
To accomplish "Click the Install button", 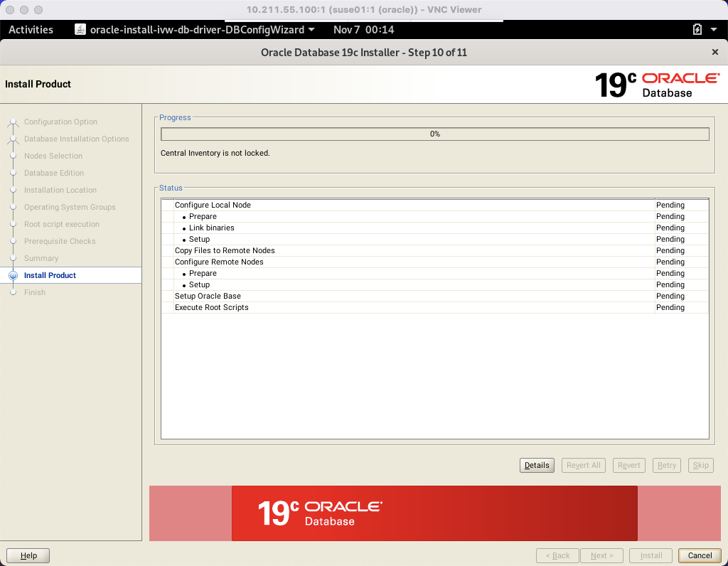I will (x=651, y=555).
